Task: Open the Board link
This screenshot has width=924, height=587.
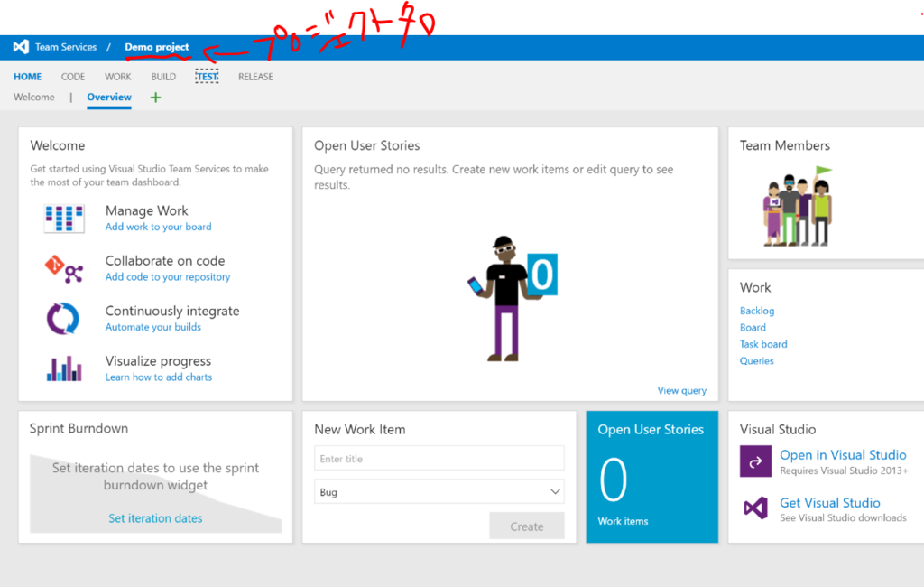Action: [753, 327]
